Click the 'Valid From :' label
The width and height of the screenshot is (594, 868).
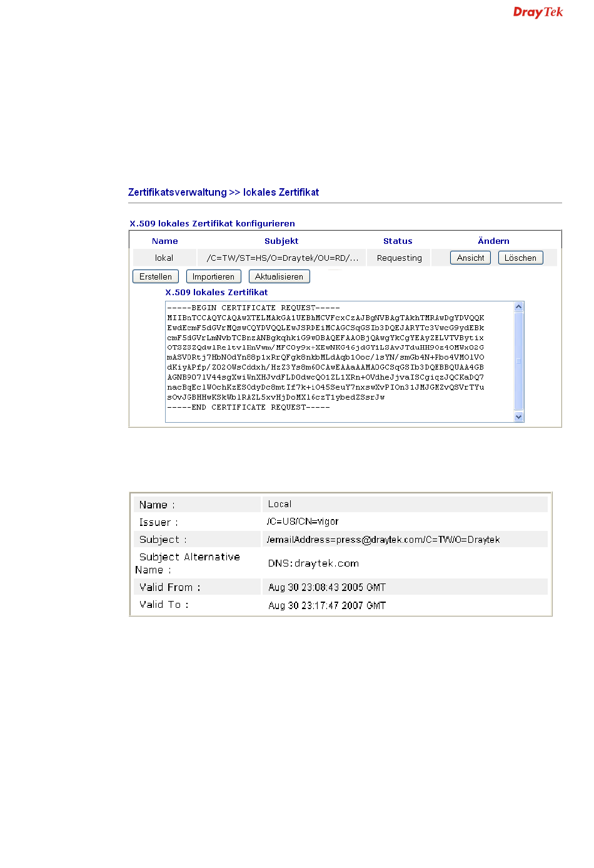click(x=169, y=587)
